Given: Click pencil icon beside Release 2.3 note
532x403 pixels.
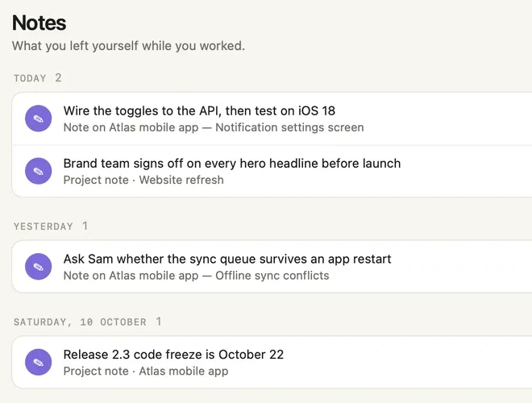Looking at the screenshot, I should pos(39,362).
